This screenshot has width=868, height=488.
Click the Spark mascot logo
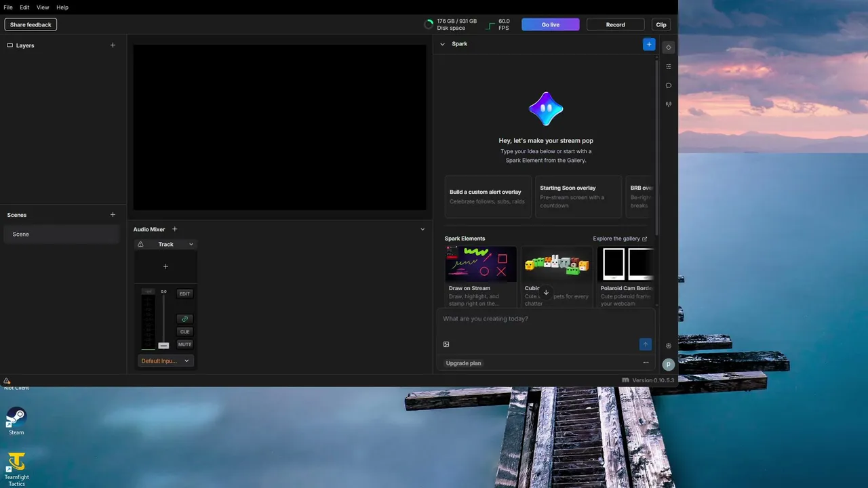pyautogui.click(x=546, y=109)
